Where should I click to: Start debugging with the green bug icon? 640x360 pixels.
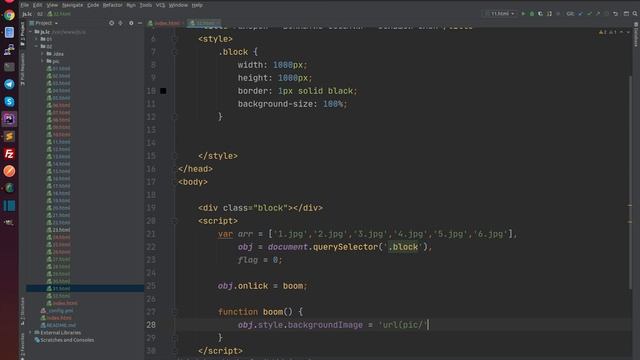click(x=532, y=13)
